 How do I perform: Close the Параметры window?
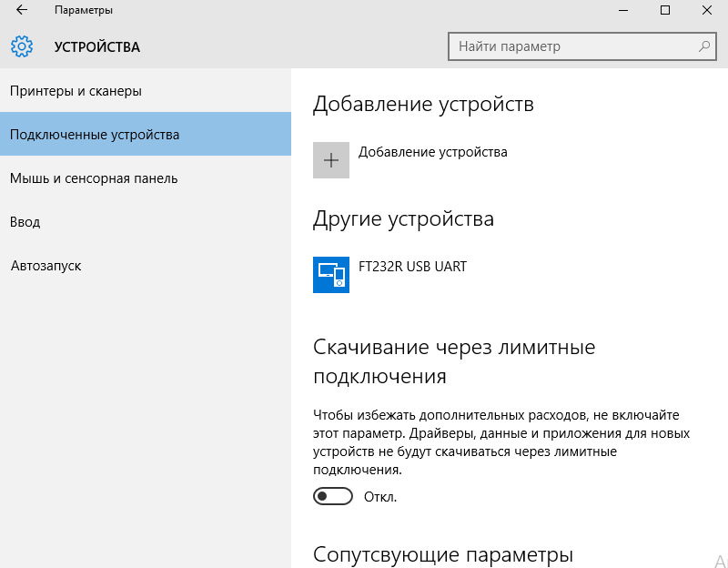pos(707,10)
